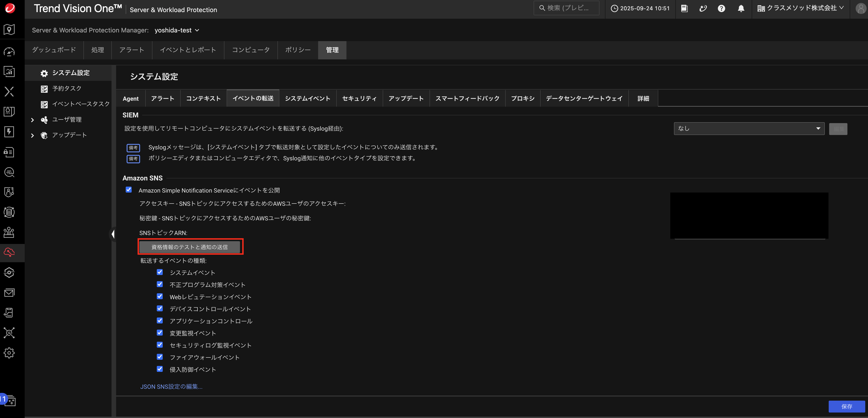Image resolution: width=868 pixels, height=418 pixels.
Task: Toggle the ファイアウォールイベント checkbox
Action: coord(160,357)
